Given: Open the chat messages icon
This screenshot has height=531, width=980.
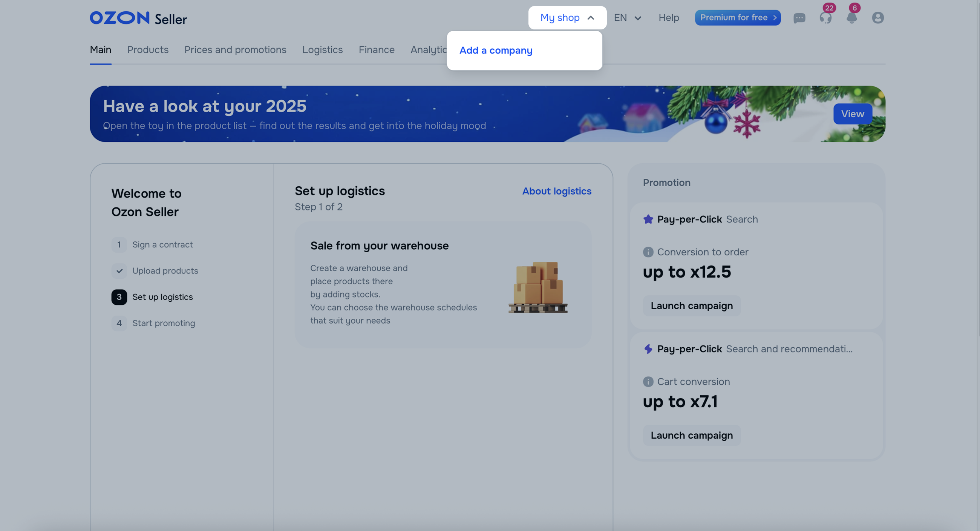Looking at the screenshot, I should pos(799,18).
